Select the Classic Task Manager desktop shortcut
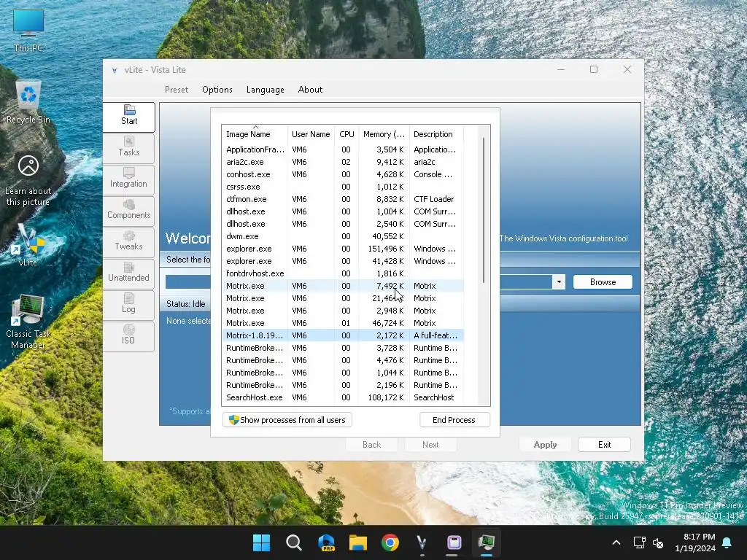 click(28, 322)
